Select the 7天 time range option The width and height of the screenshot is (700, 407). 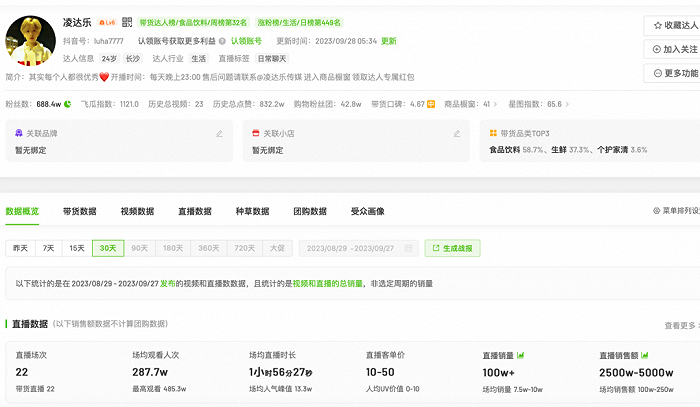[48, 248]
